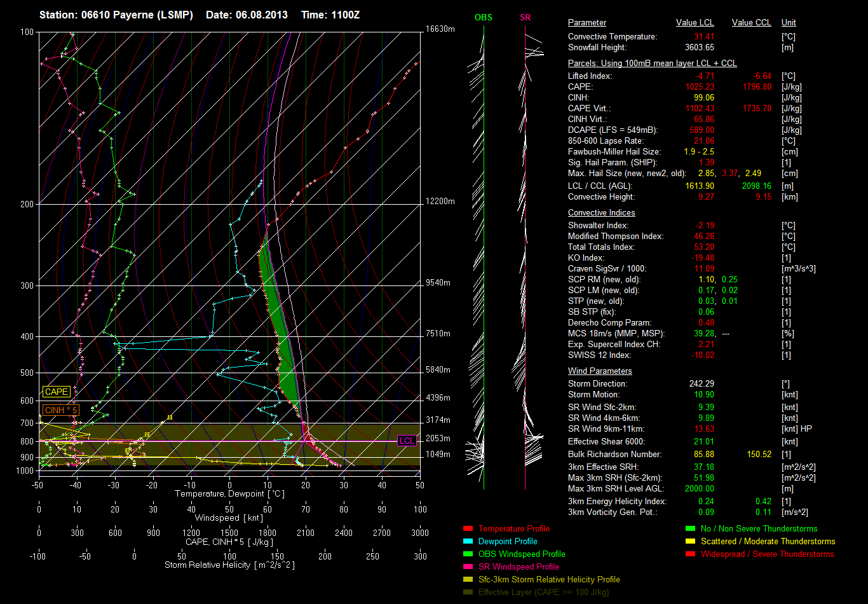Click the Parcels 100mB mean layer heading
Viewport: 868px width, 604px height.
click(x=652, y=64)
